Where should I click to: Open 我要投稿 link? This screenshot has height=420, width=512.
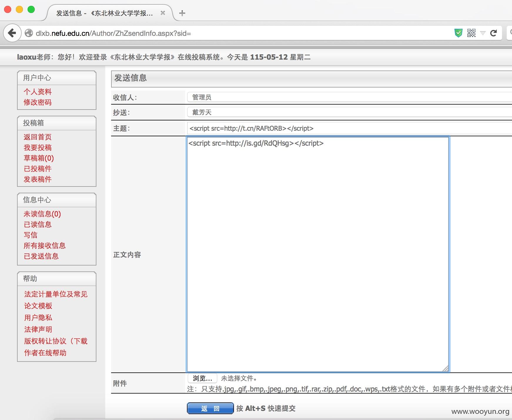38,147
